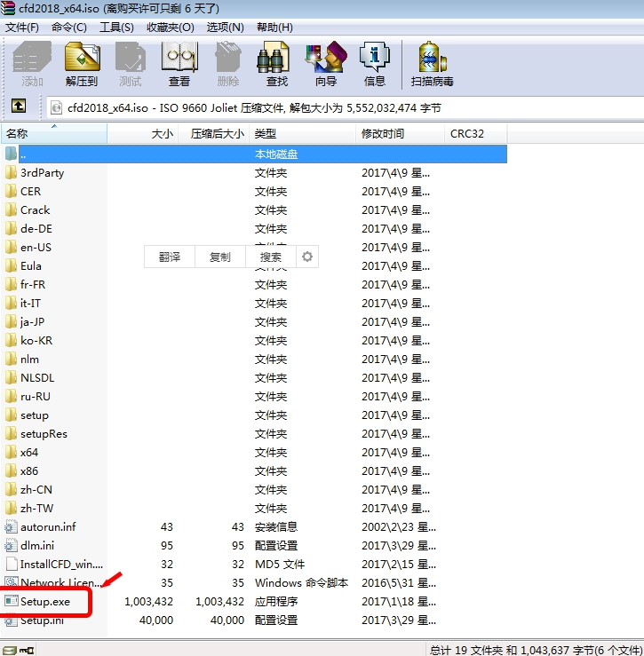Click the Copy (复制) popup button
This screenshot has width=644, height=656.
coord(220,257)
